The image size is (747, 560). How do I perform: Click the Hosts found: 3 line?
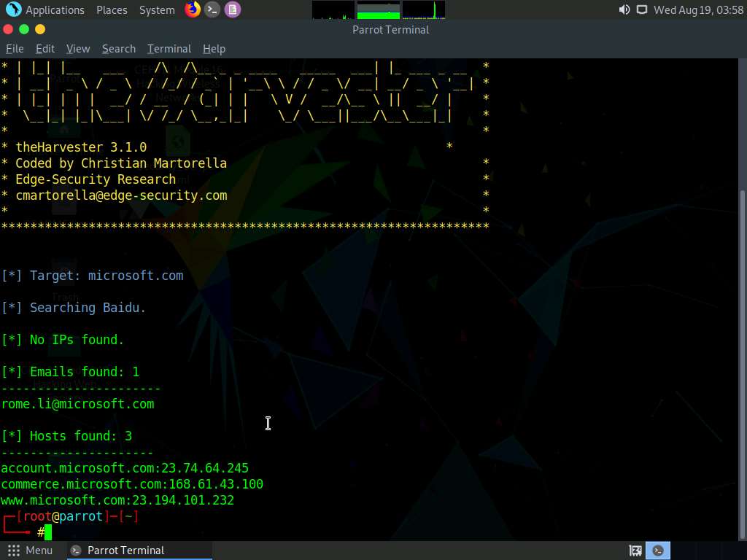(66, 436)
